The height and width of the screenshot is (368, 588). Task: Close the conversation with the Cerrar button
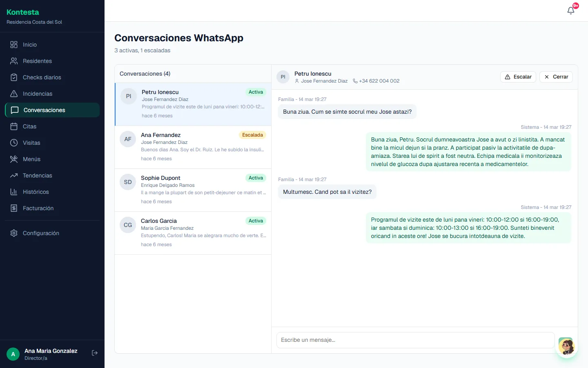click(556, 77)
